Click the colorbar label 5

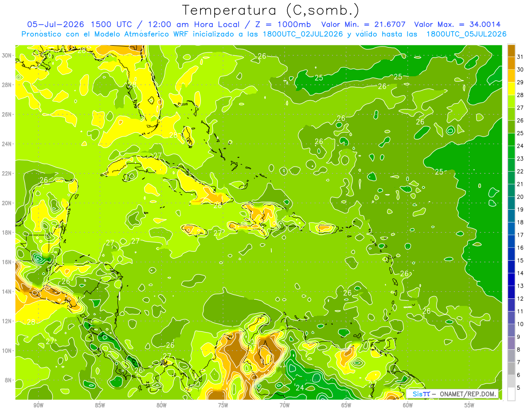tap(519, 388)
